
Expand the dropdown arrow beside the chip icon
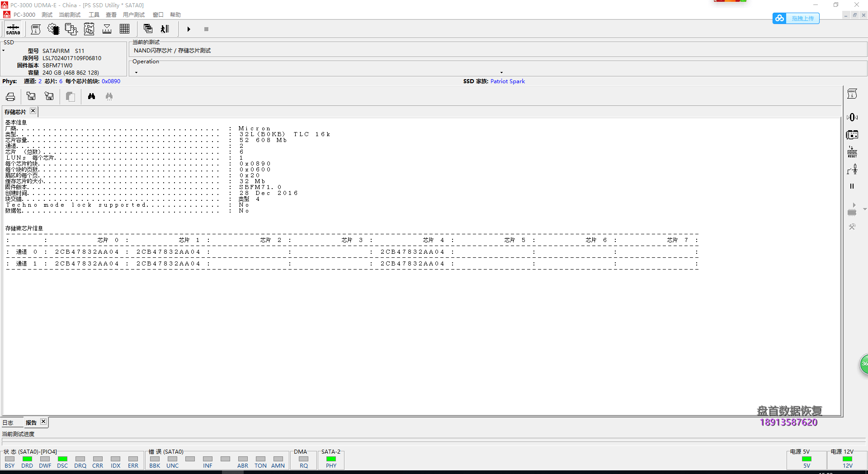pos(864,209)
